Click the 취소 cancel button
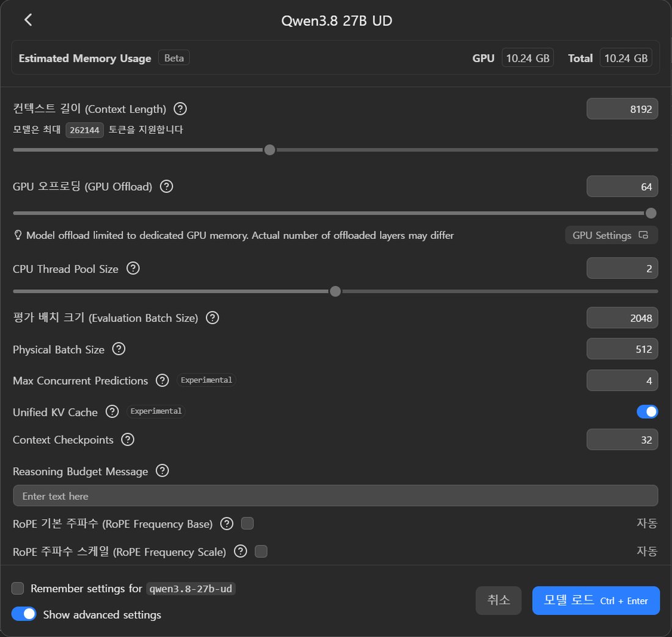Screen dimensions: 672x637 499,600
